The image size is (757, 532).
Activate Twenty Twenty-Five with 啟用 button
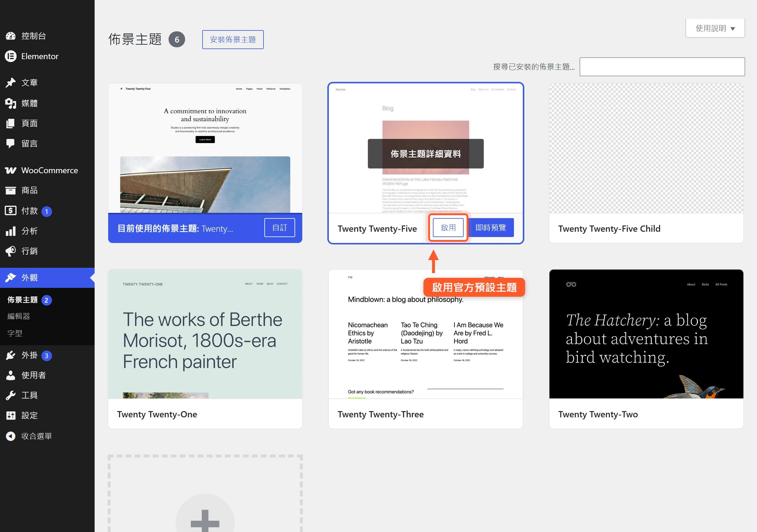point(448,228)
